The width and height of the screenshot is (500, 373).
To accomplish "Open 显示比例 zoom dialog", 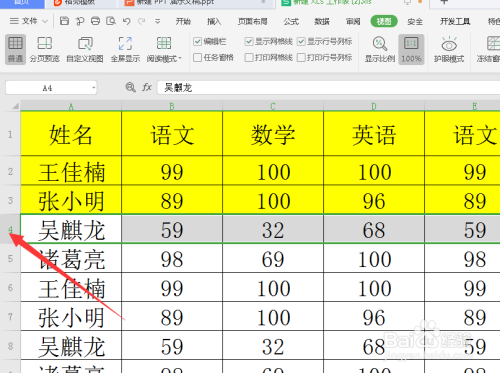I will pyautogui.click(x=380, y=49).
